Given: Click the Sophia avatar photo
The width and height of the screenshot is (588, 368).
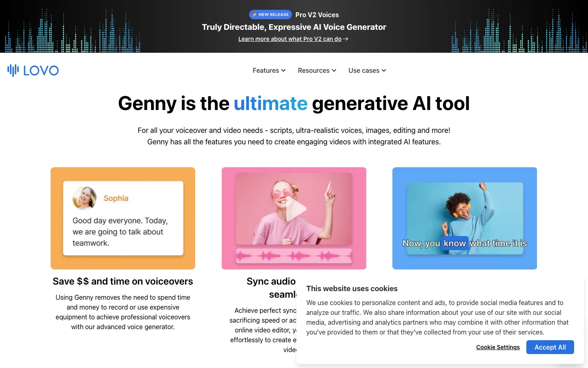Looking at the screenshot, I should pos(85,198).
